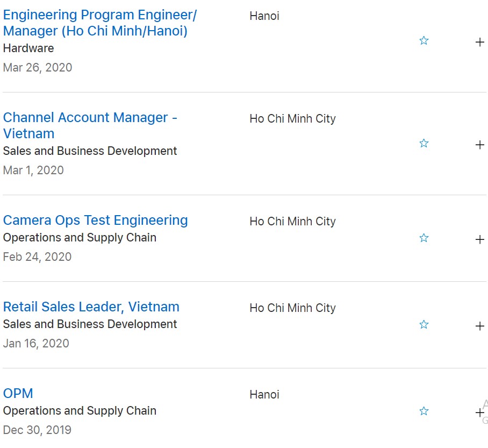Expand Channel Account Manager details with plus icon

click(x=480, y=145)
